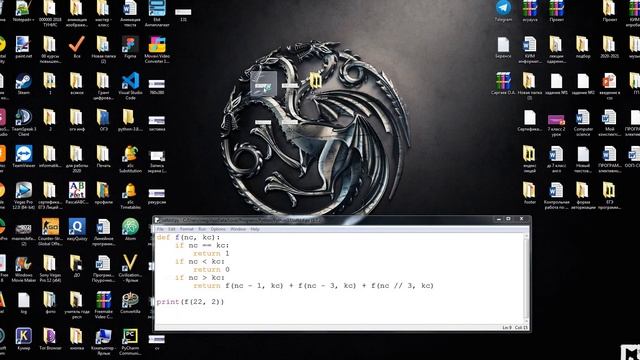Open the Civilization game shortcut
This screenshot has width=640, height=360.
[x=130, y=269]
